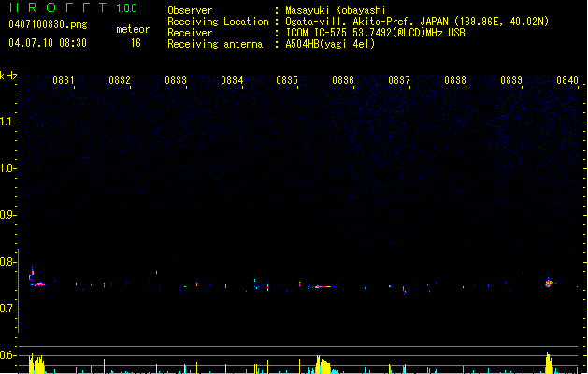588x374 pixels.
Task: Click the Receiving antenna label
Action: click(x=215, y=44)
